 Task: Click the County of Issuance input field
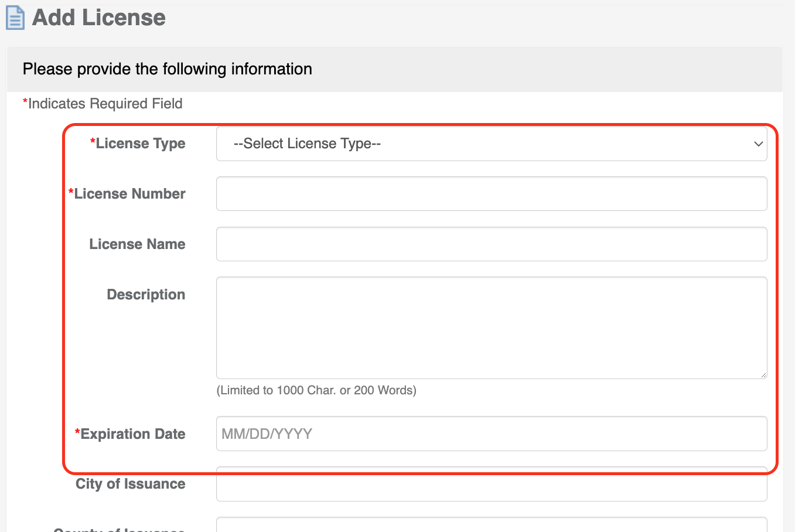pos(491,526)
